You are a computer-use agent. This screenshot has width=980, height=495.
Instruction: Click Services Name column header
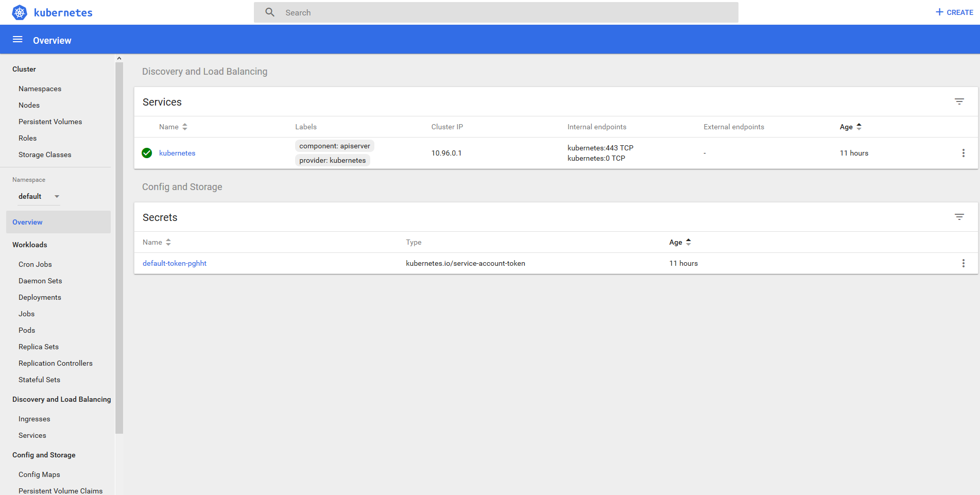tap(169, 127)
